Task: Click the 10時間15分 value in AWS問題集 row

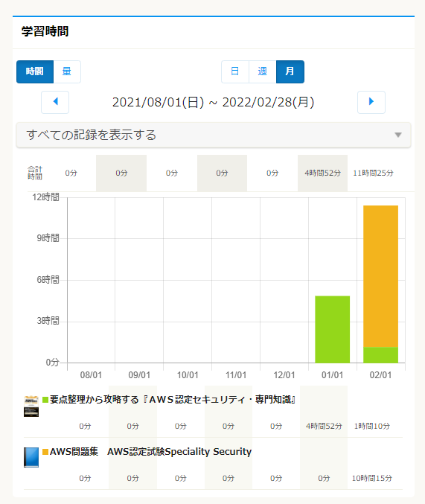Action: [x=372, y=478]
